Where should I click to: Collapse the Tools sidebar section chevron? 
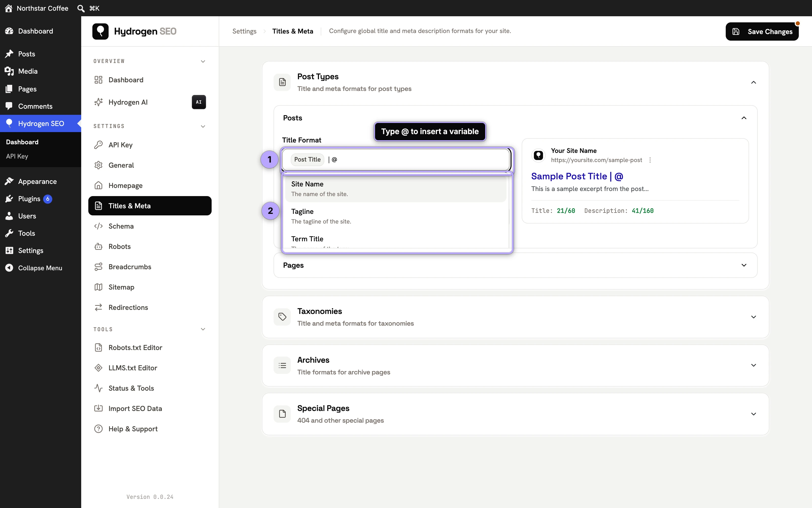(x=203, y=329)
